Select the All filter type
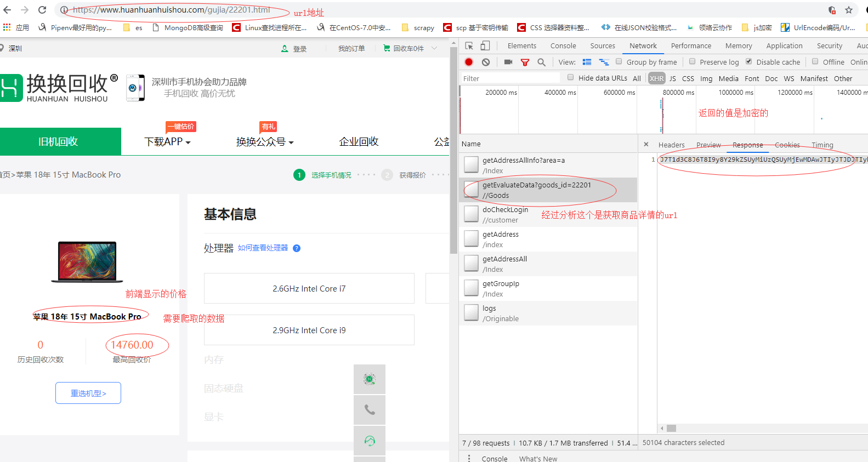This screenshot has width=868, height=462. coord(637,78)
